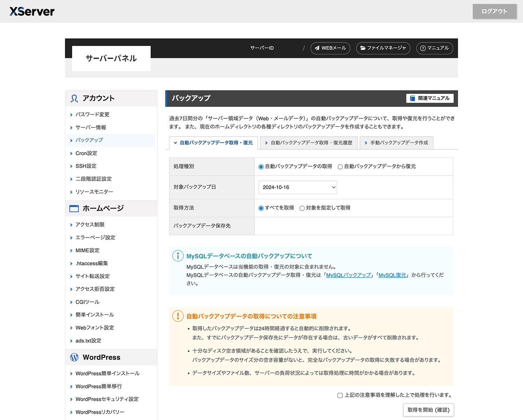Open アクセス拒否設定 sidebar item
Image resolution: width=523 pixels, height=420 pixels.
[95, 289]
